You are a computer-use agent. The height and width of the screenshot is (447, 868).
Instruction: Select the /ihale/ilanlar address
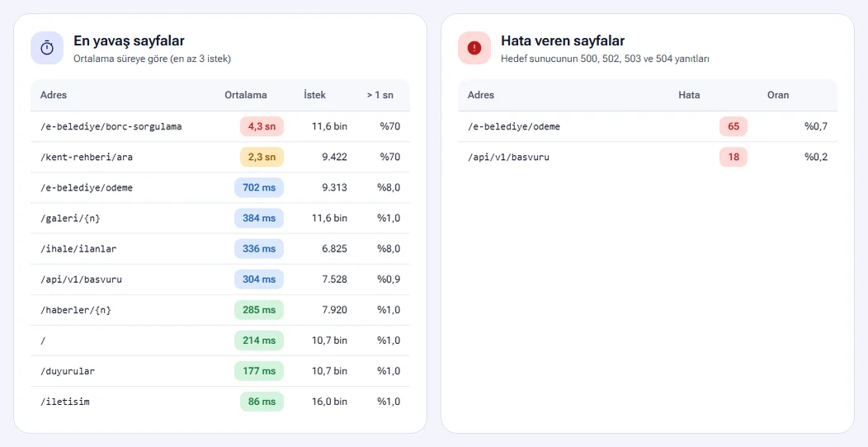[x=78, y=249]
